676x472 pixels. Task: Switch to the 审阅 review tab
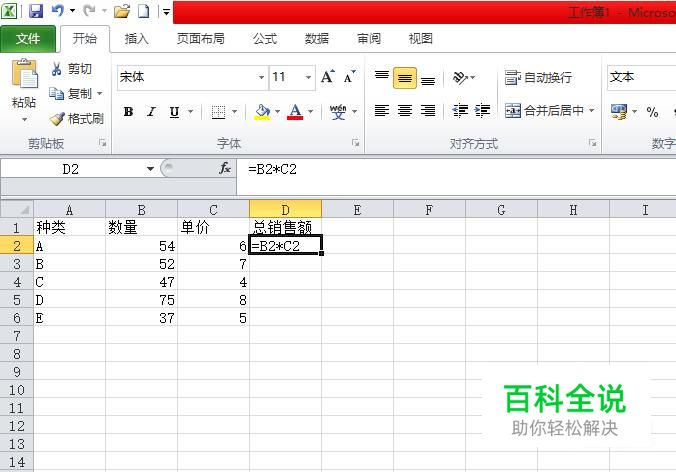tap(369, 39)
